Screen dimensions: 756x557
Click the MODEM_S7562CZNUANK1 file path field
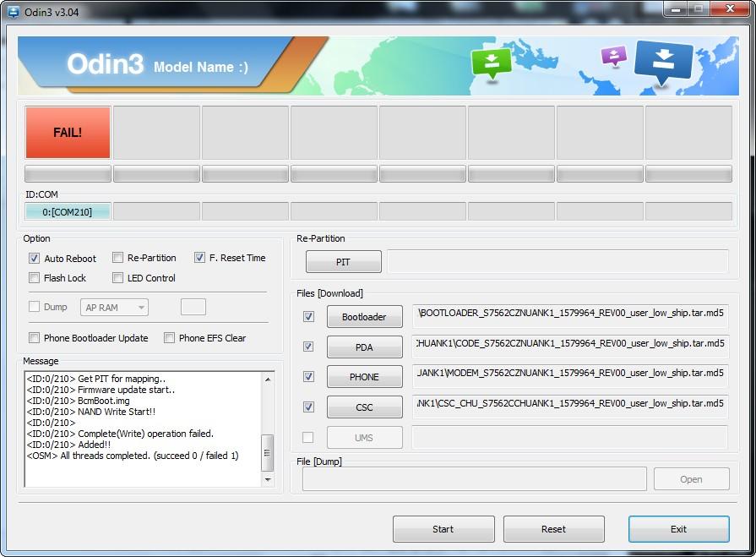[x=570, y=377]
